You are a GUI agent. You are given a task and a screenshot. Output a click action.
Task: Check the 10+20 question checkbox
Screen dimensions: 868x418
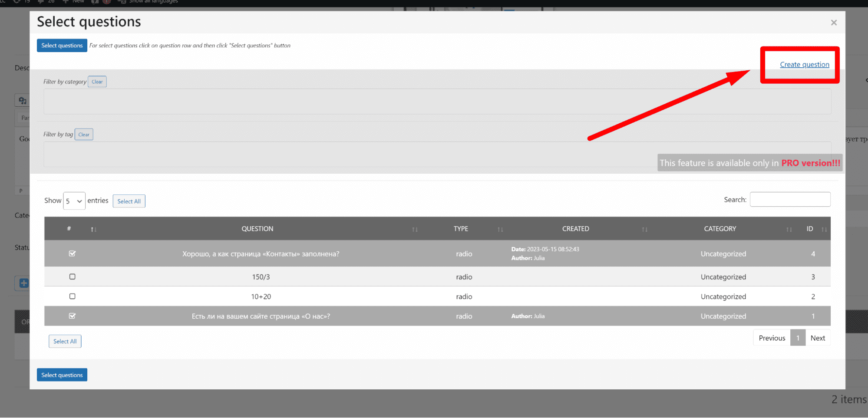click(73, 296)
